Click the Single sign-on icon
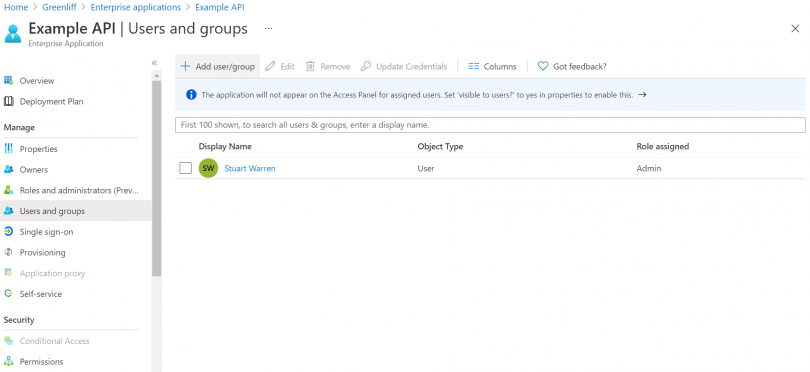 (x=8, y=231)
